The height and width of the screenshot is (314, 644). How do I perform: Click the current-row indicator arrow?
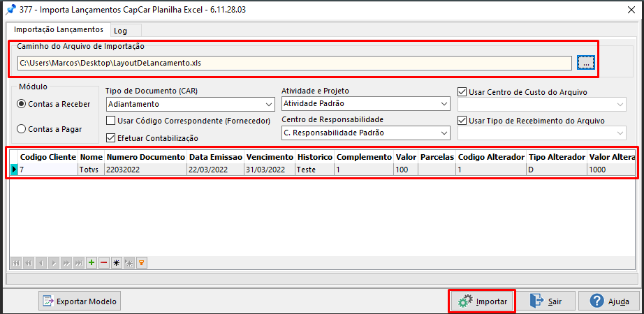(x=14, y=170)
